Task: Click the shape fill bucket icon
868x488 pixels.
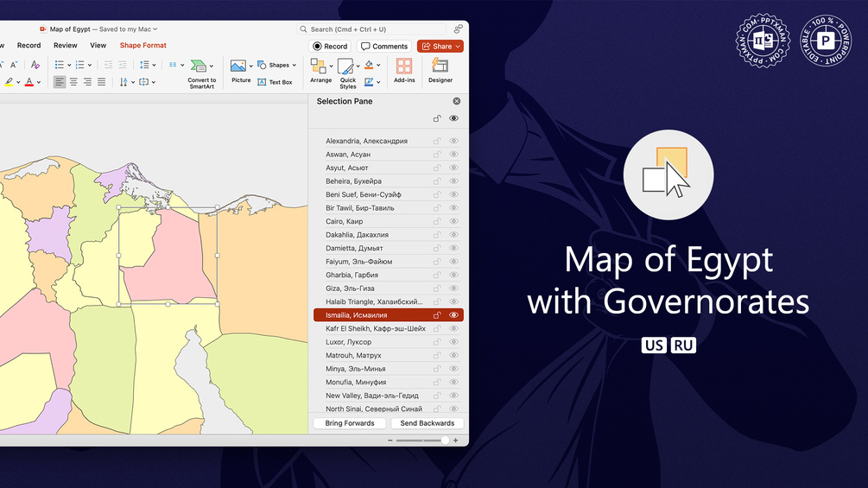Action: pos(369,65)
